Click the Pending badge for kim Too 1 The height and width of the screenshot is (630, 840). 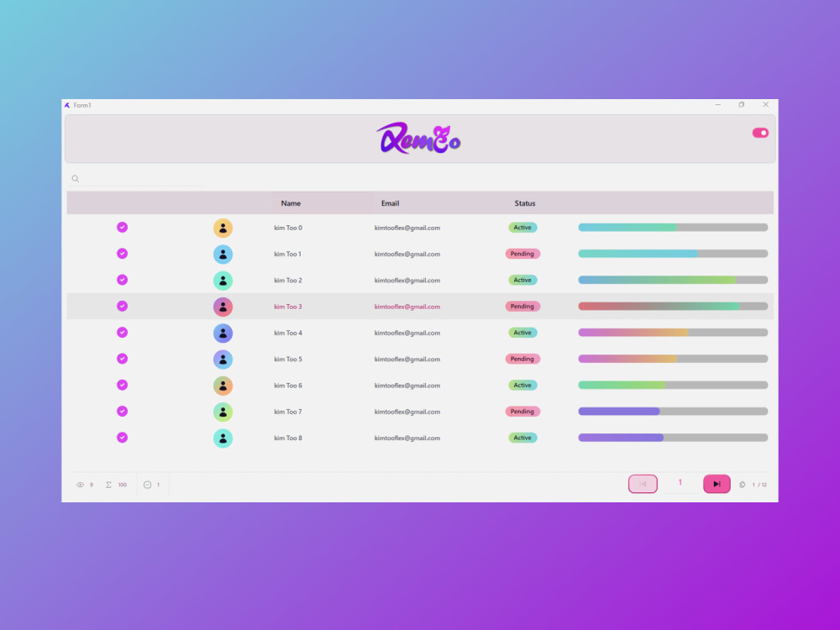click(x=522, y=254)
